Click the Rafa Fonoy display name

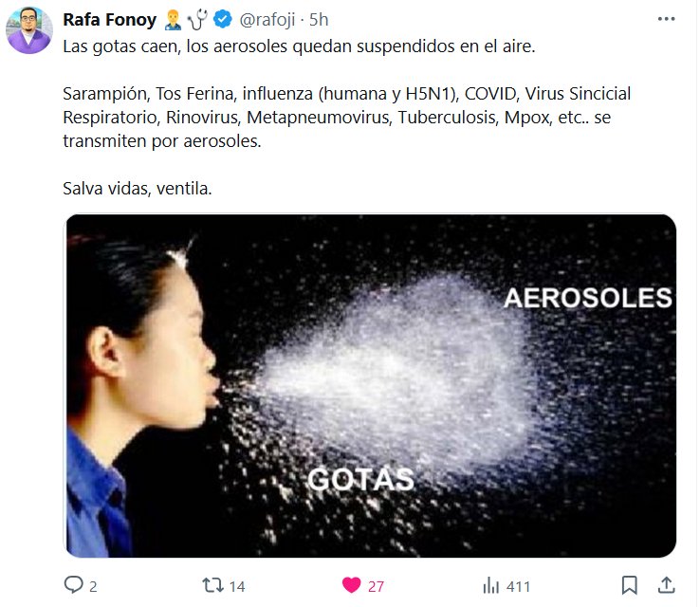[110, 20]
